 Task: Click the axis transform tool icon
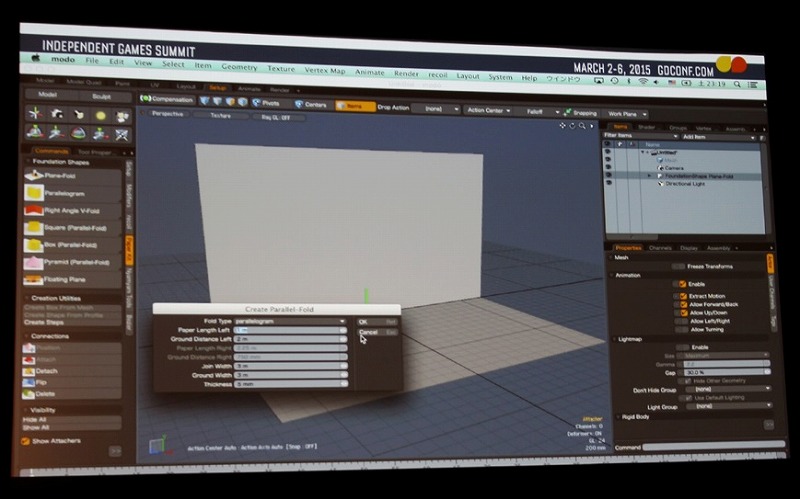(35, 113)
